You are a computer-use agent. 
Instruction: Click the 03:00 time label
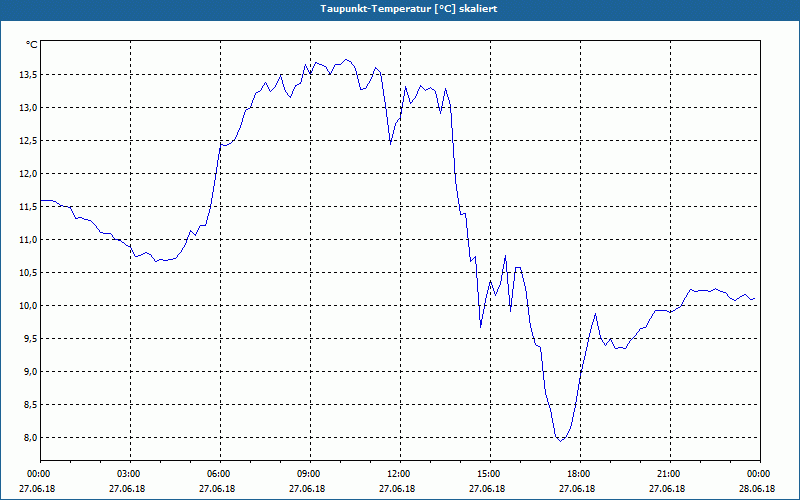point(131,474)
